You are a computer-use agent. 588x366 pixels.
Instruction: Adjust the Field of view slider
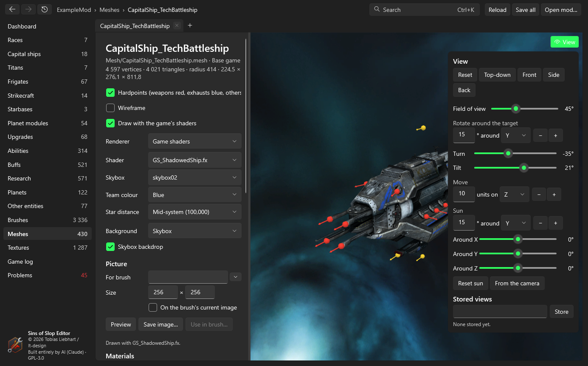(524, 109)
